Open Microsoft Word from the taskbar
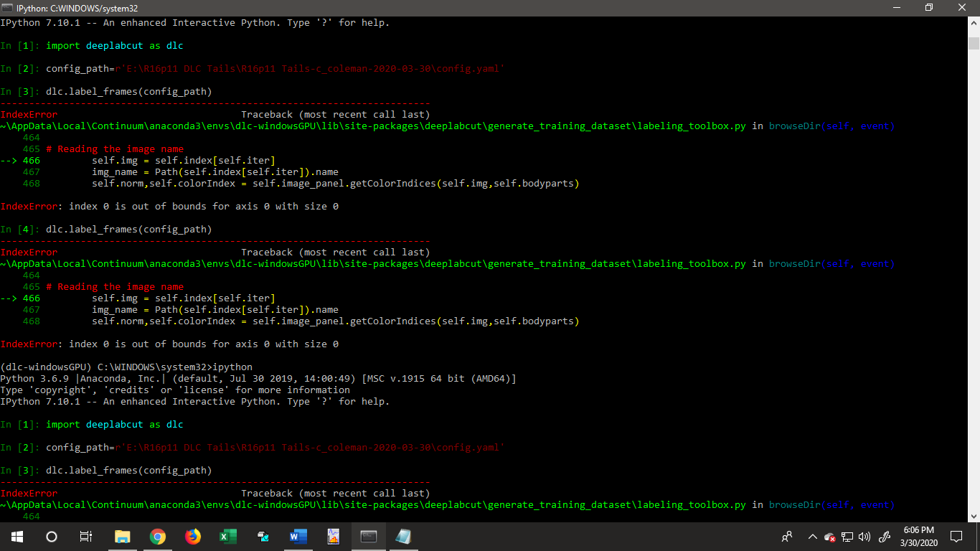980x551 pixels. coord(298,536)
